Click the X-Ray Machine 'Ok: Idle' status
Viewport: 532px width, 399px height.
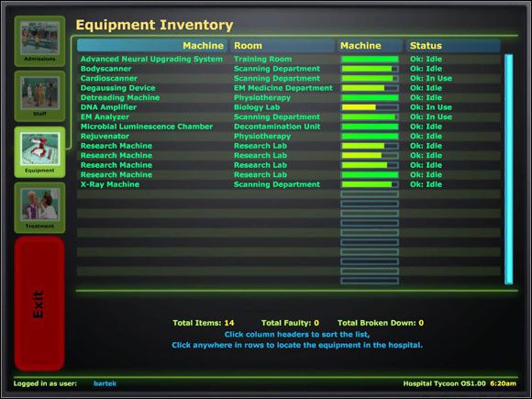click(x=426, y=184)
